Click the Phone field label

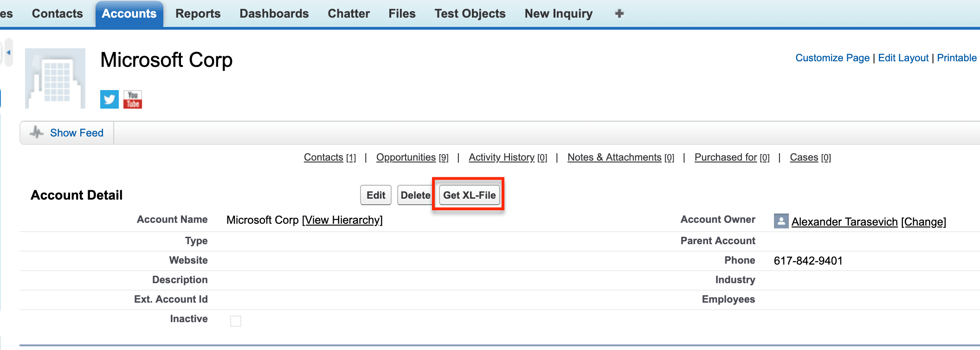click(740, 260)
